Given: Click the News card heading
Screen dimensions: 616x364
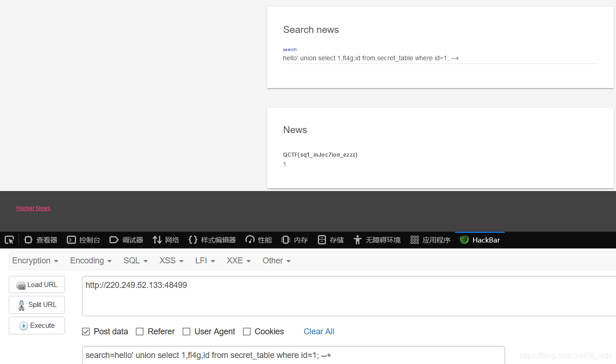Looking at the screenshot, I should (x=295, y=130).
